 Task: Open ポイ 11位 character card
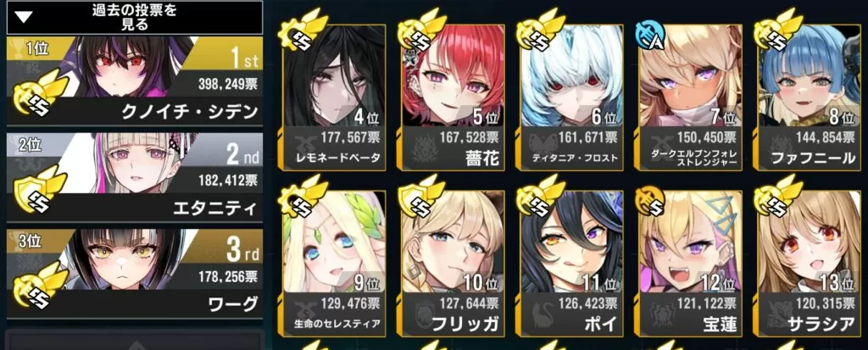click(x=572, y=263)
